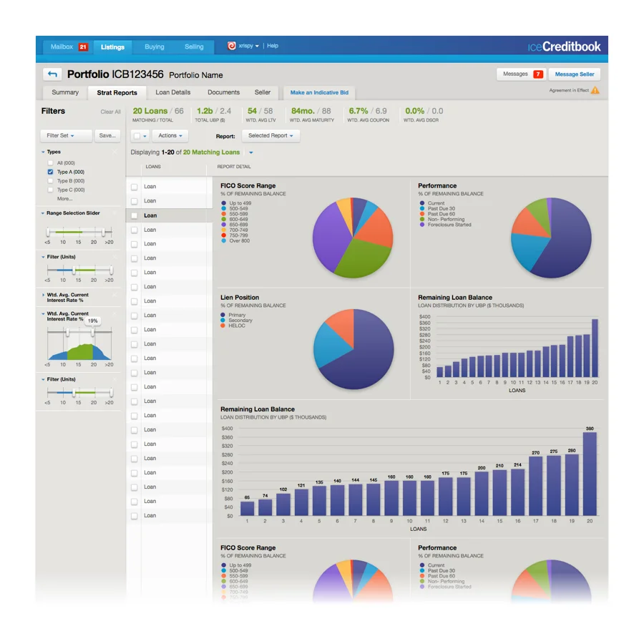
Task: Remove the Range Selection Slider filter via X
Action: tap(115, 213)
